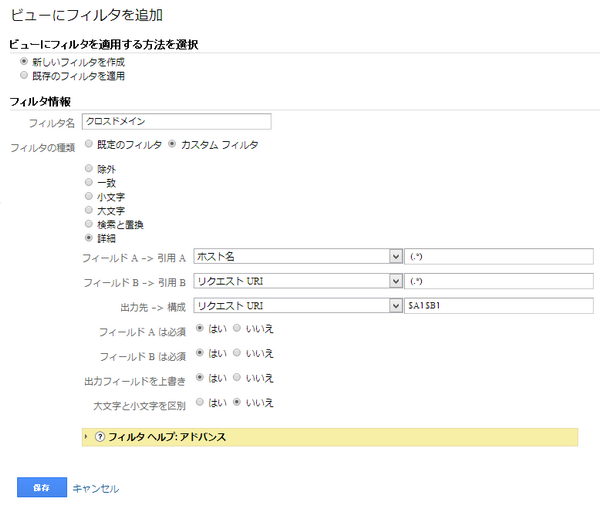Click the '保存' save button
The image size is (600, 509).
tap(42, 487)
